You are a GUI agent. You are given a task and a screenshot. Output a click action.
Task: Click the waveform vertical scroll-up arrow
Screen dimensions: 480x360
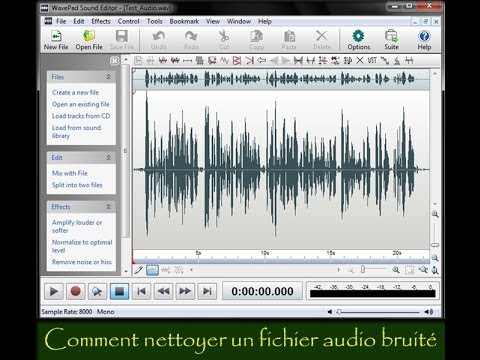coord(435,73)
